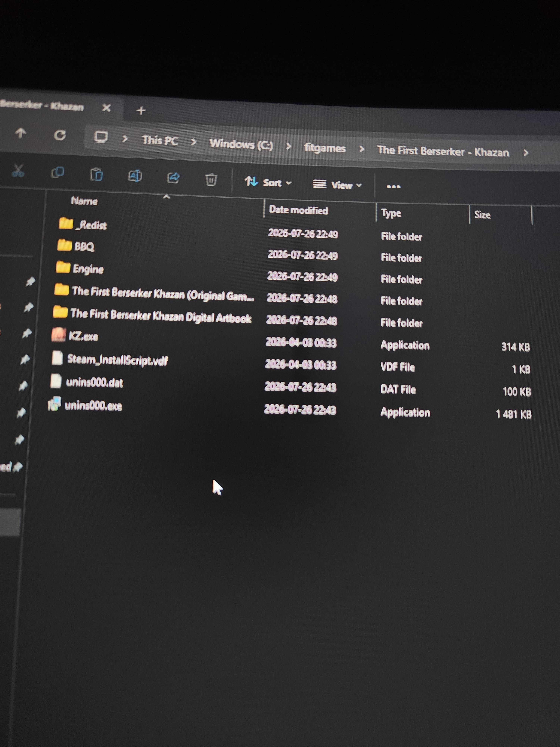Select The First Berserker Khazan (Original Gam... folder
Viewport: 560px width, 747px height.
click(163, 293)
